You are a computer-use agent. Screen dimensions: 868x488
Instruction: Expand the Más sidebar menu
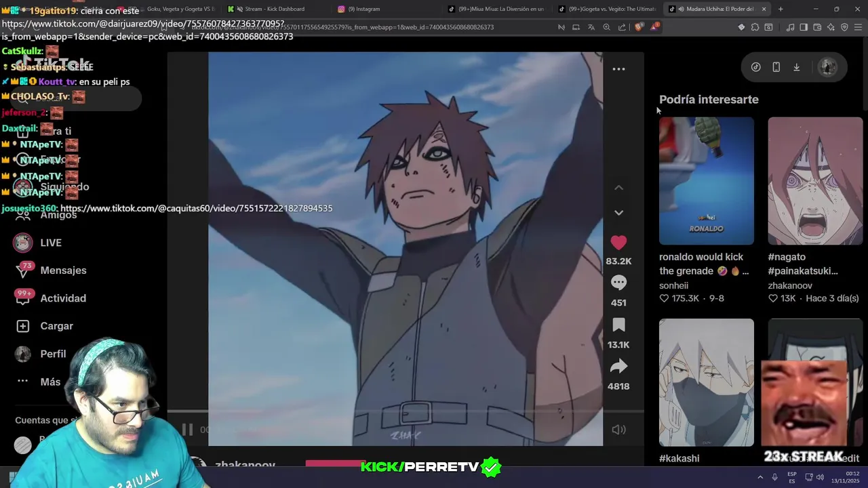click(50, 382)
